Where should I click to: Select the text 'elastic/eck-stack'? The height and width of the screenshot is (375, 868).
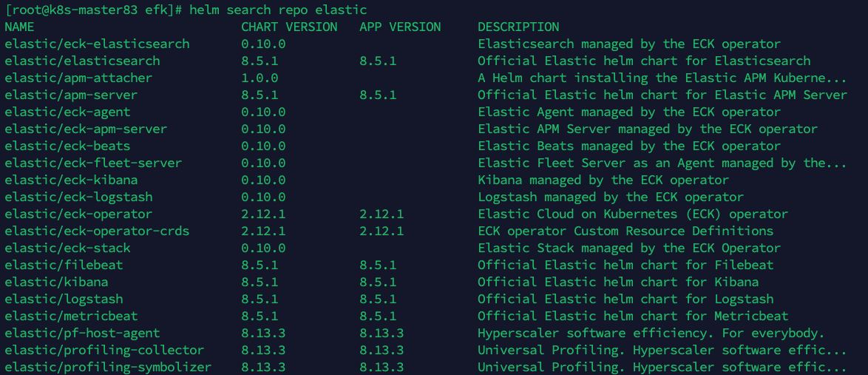point(67,249)
